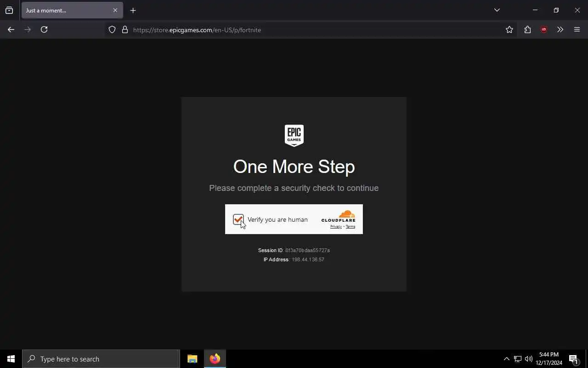The width and height of the screenshot is (588, 368).
Task: Show hidden system tray icons
Action: pos(506,359)
